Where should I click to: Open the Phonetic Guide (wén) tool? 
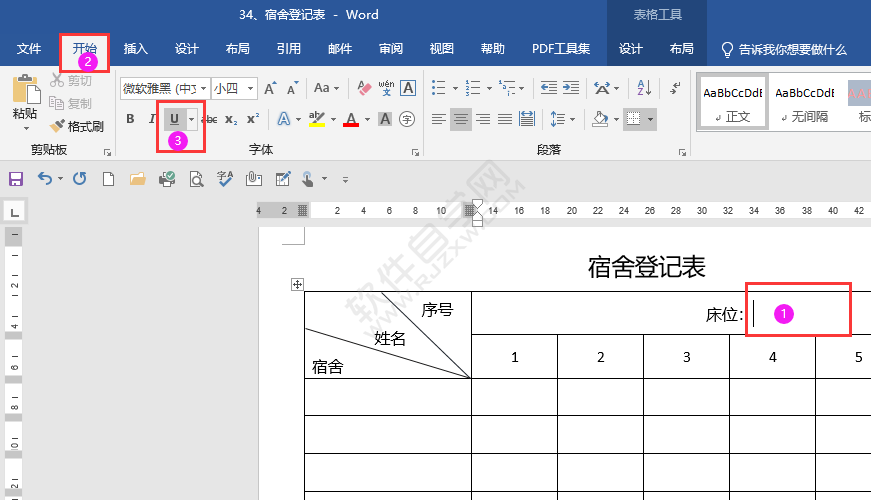pos(386,88)
